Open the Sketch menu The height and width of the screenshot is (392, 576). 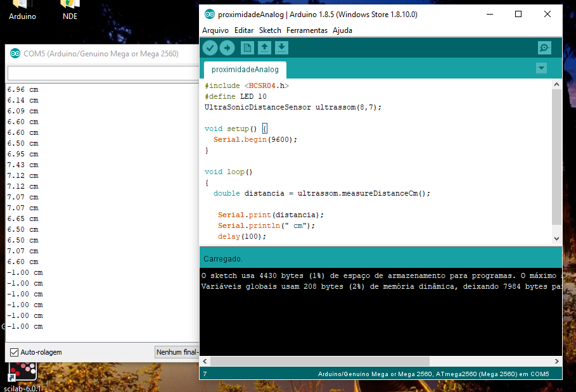(x=270, y=30)
